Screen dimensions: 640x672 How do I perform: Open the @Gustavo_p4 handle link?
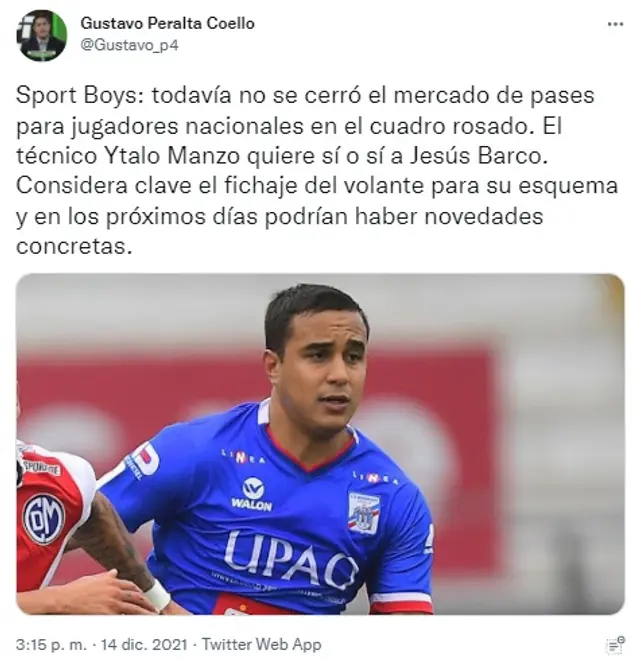[129, 45]
